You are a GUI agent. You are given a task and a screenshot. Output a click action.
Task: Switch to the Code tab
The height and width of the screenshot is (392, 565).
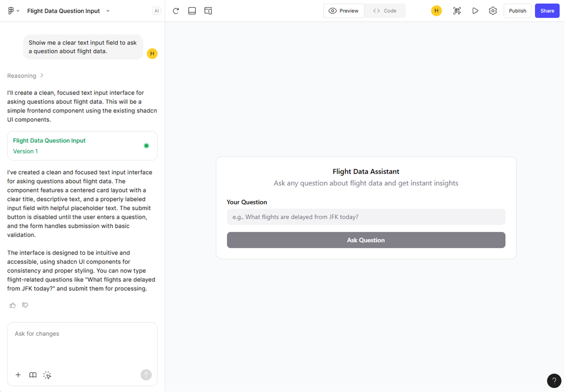pos(385,11)
